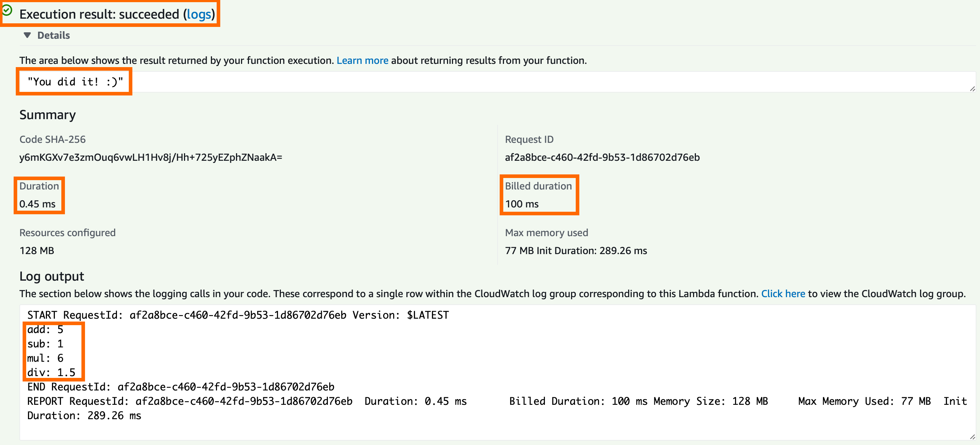Grab the log output resize handle
Image resolution: width=980 pixels, height=445 pixels.
click(x=972, y=437)
